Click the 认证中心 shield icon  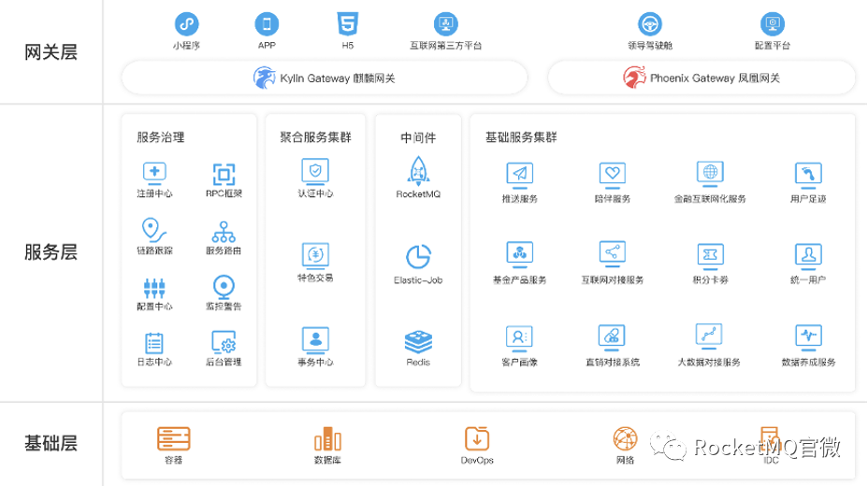click(315, 171)
